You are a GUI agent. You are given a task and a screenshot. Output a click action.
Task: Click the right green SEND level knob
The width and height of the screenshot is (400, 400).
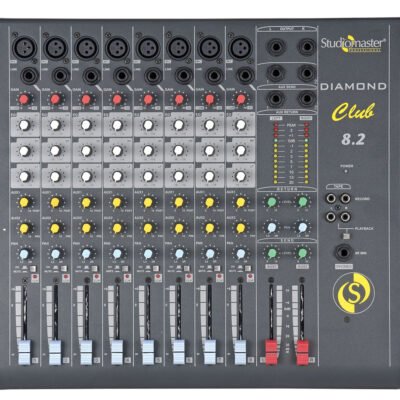click(302, 254)
